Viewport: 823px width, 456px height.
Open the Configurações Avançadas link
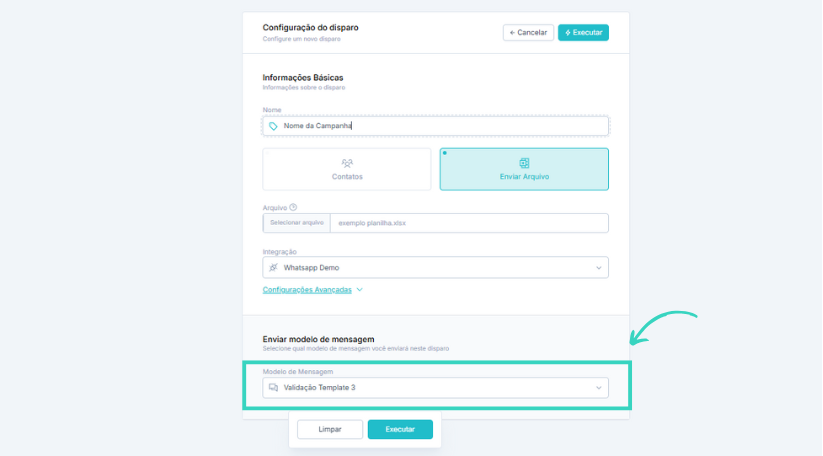point(307,290)
